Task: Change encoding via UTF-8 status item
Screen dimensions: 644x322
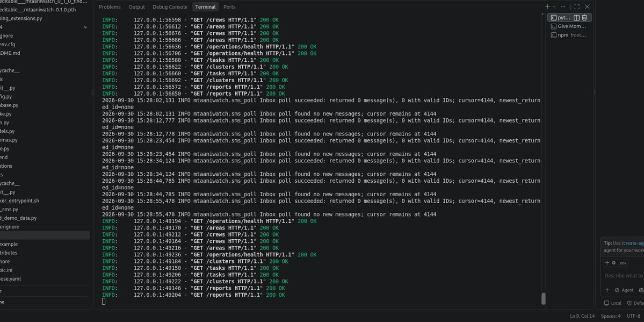Action: pos(633,316)
